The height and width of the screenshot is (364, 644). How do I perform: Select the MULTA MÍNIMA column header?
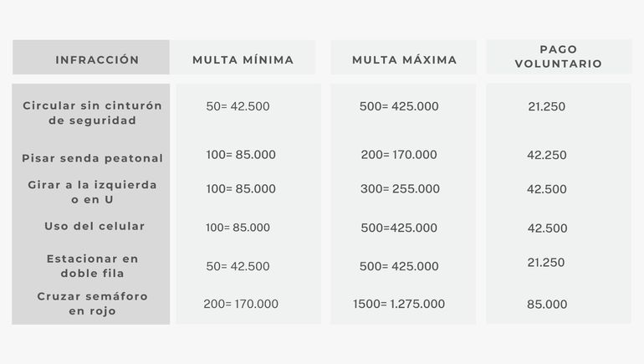point(243,60)
